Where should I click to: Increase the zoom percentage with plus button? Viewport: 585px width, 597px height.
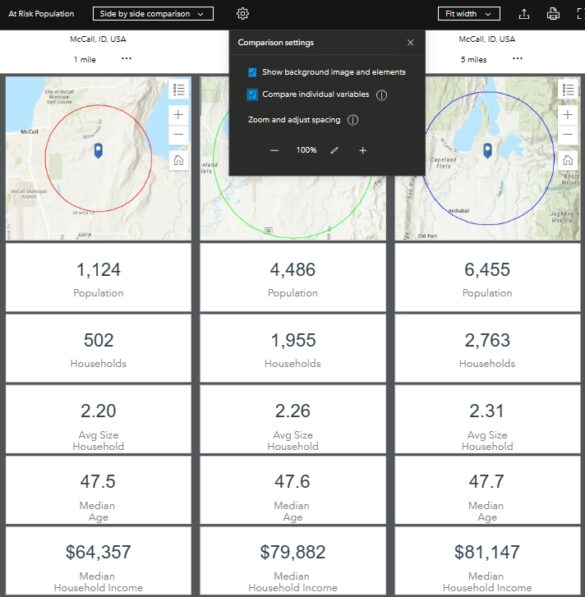[363, 150]
